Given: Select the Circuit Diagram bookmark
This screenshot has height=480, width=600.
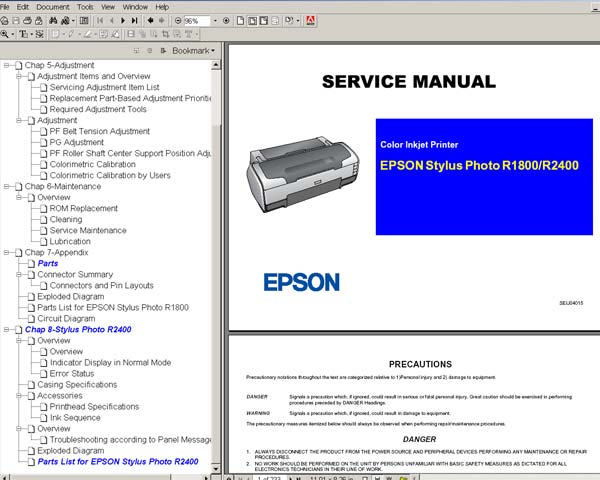Looking at the screenshot, I should click(66, 318).
